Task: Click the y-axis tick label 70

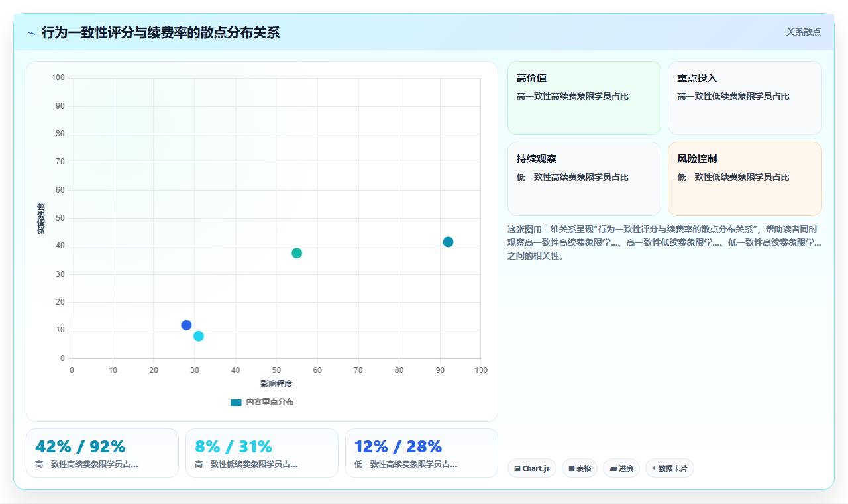Action: pos(60,162)
